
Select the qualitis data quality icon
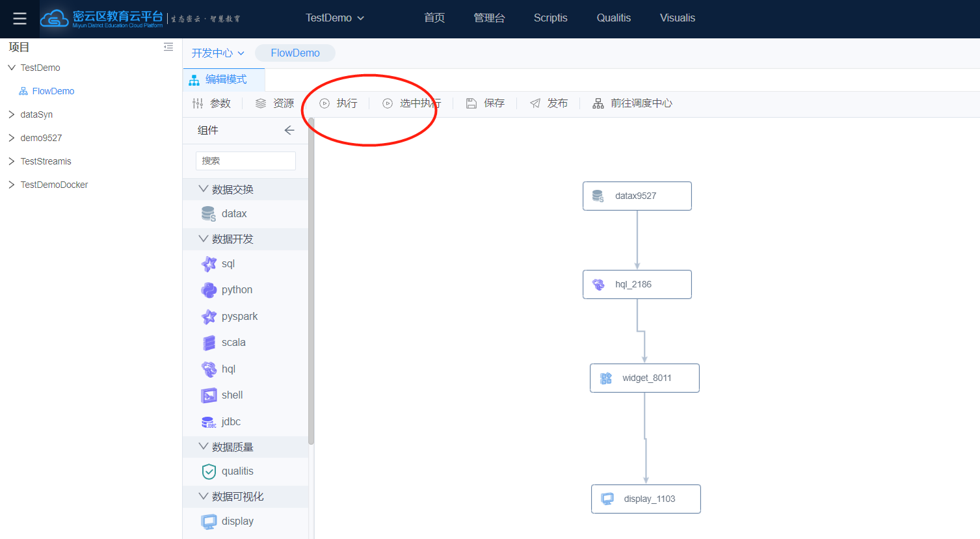pyautogui.click(x=209, y=471)
